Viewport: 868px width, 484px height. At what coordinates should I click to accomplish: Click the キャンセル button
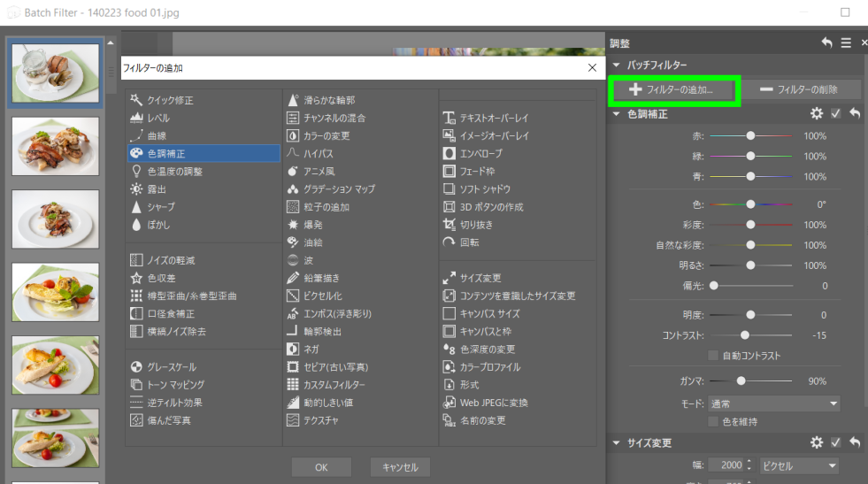tap(400, 467)
